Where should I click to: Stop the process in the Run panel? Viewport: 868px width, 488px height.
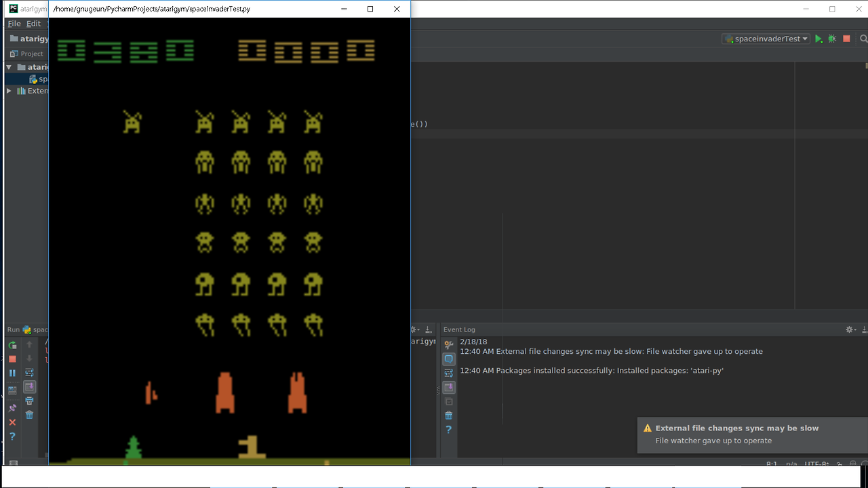(12, 359)
